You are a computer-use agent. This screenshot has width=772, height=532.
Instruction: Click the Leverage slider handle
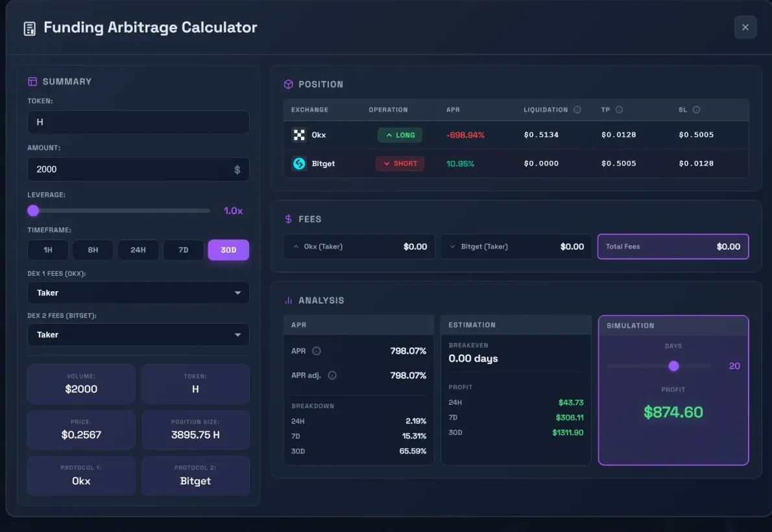coord(33,211)
